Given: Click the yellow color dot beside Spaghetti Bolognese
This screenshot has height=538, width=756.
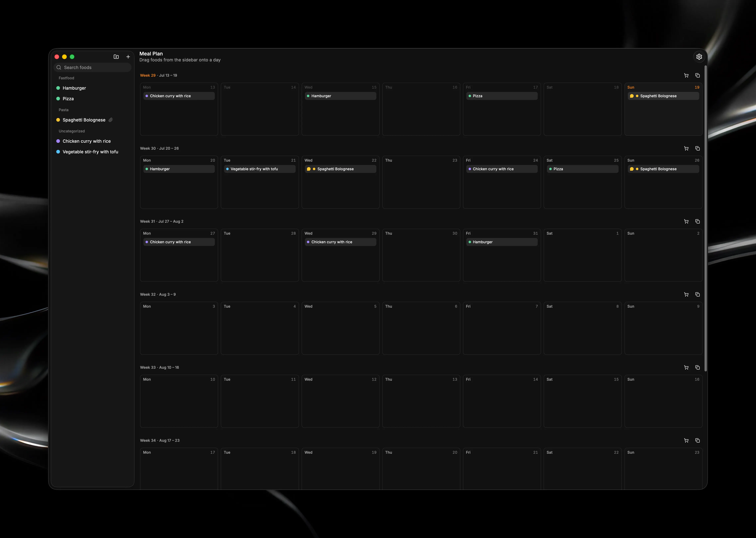Looking at the screenshot, I should (x=58, y=120).
